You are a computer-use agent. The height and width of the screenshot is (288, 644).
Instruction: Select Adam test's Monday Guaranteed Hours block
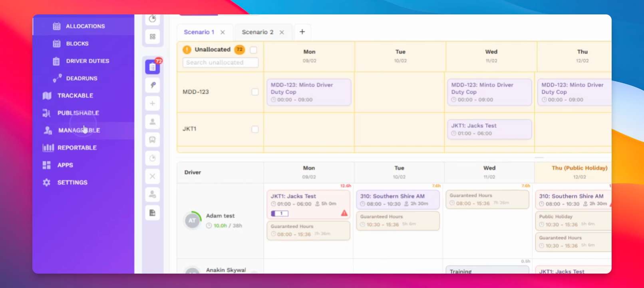coord(308,231)
